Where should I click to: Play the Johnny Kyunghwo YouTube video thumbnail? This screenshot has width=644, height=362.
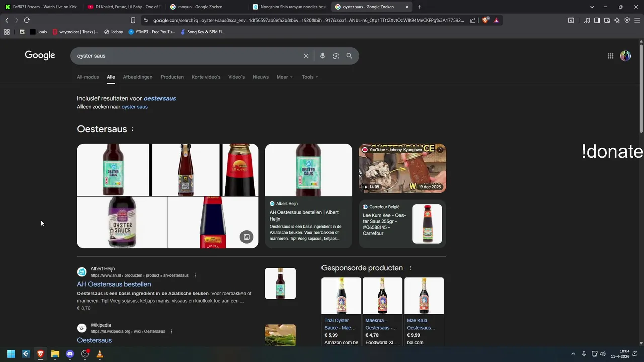coord(403,168)
